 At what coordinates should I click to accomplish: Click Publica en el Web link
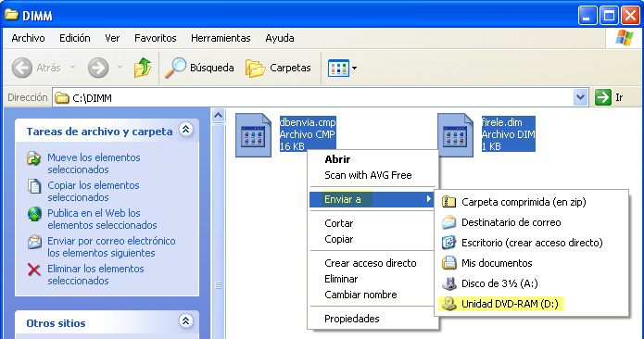coord(102,220)
